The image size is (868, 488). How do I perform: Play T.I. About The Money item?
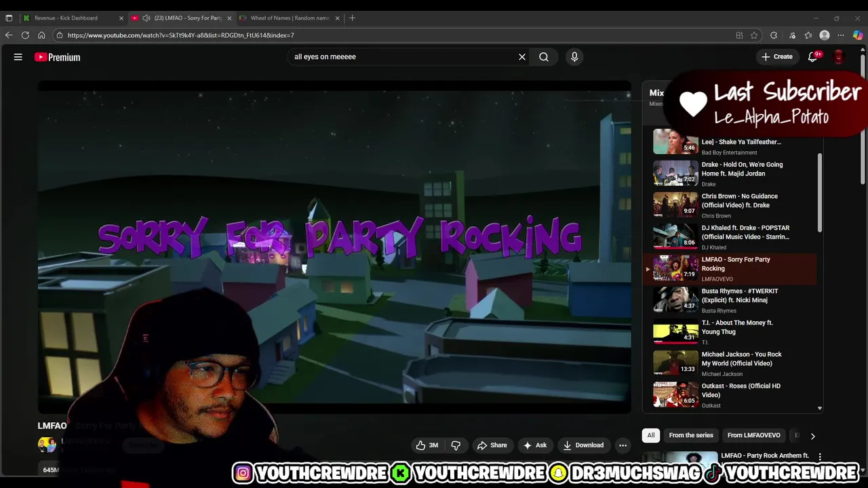[730, 332]
